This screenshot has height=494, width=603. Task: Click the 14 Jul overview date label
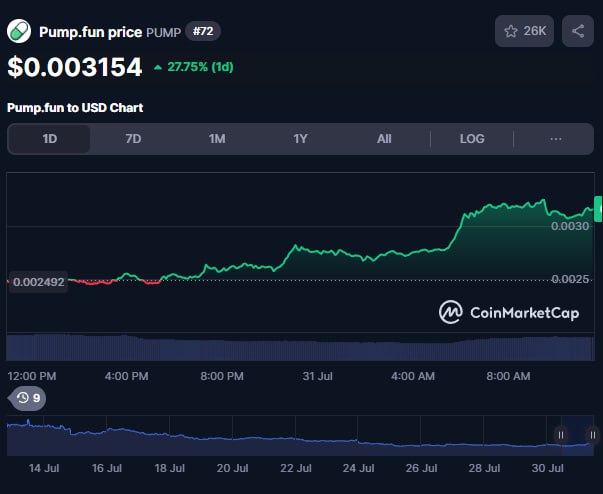[x=44, y=468]
